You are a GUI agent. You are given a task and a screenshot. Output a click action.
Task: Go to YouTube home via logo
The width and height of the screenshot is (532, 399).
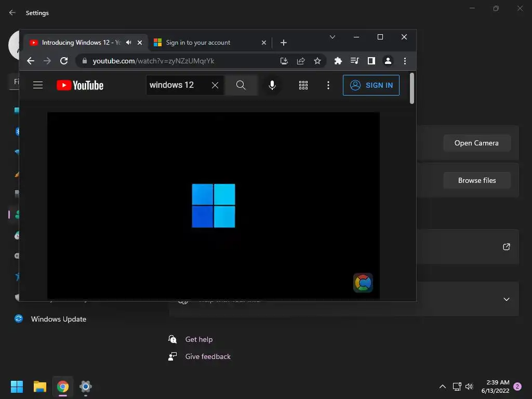click(x=80, y=85)
